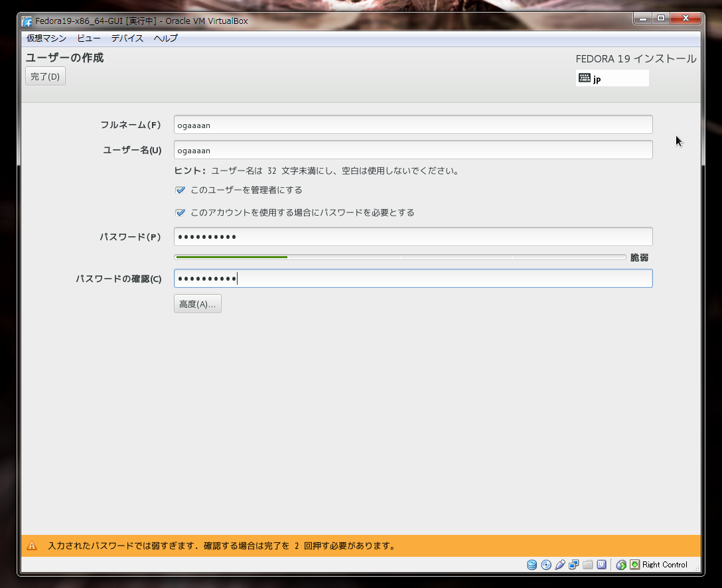Viewport: 722px width, 588px height.
Task: Click the host key arrow icon
Action: 635,565
